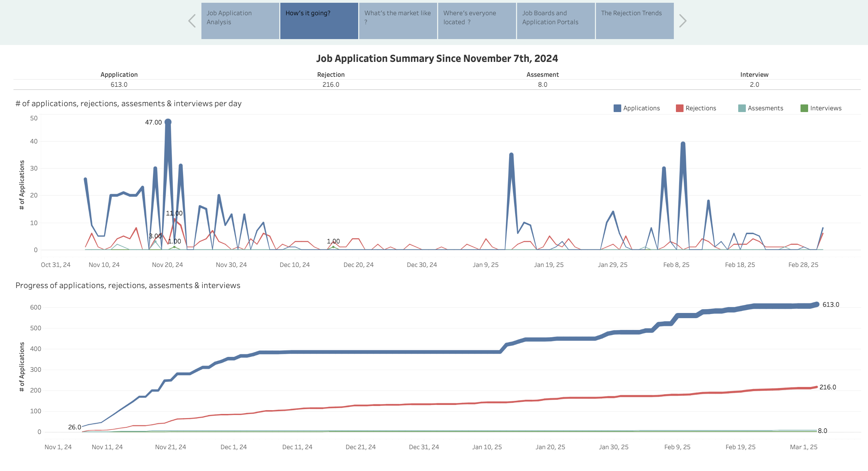Open Where's everyone located tab
The height and width of the screenshot is (471, 868).
(477, 21)
